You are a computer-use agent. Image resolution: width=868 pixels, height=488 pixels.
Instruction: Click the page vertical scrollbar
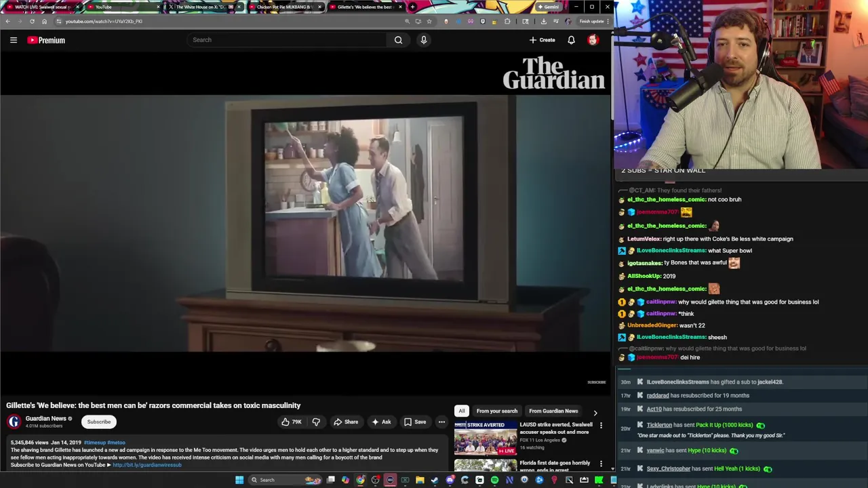tap(612, 81)
